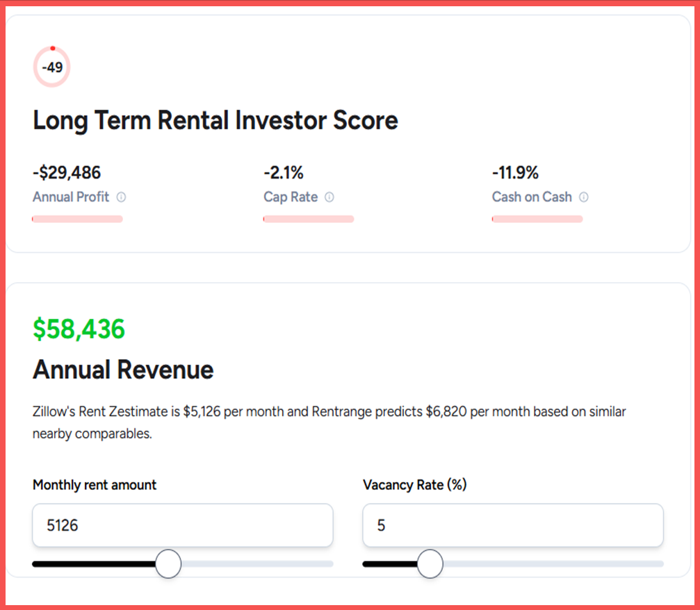Click the Long Term Rental Investor Score heading

coord(215,122)
